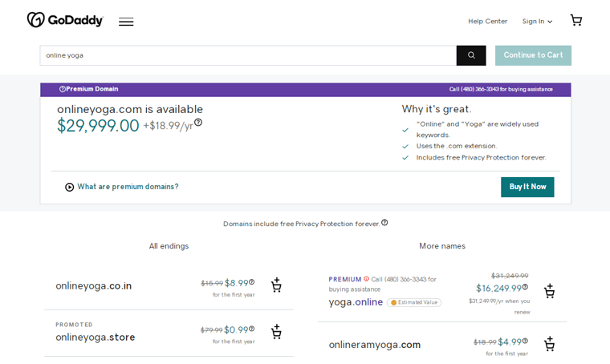Image resolution: width=610 pixels, height=364 pixels.
Task: Expand the Sign In dropdown
Action: coord(537,21)
